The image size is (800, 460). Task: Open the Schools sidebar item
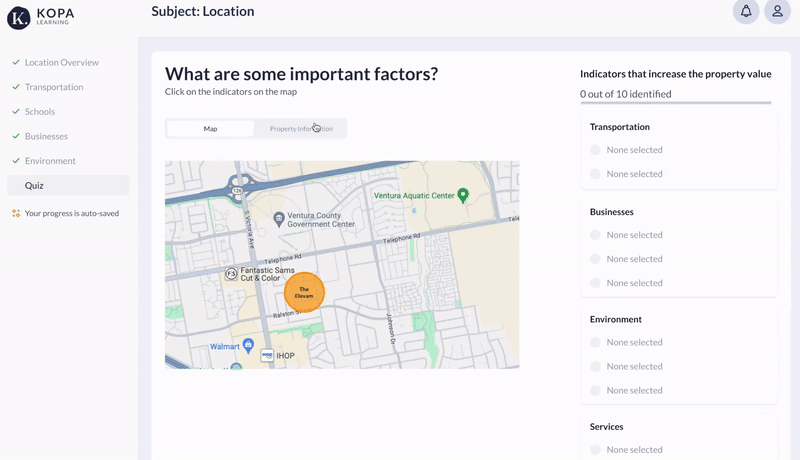coord(40,112)
